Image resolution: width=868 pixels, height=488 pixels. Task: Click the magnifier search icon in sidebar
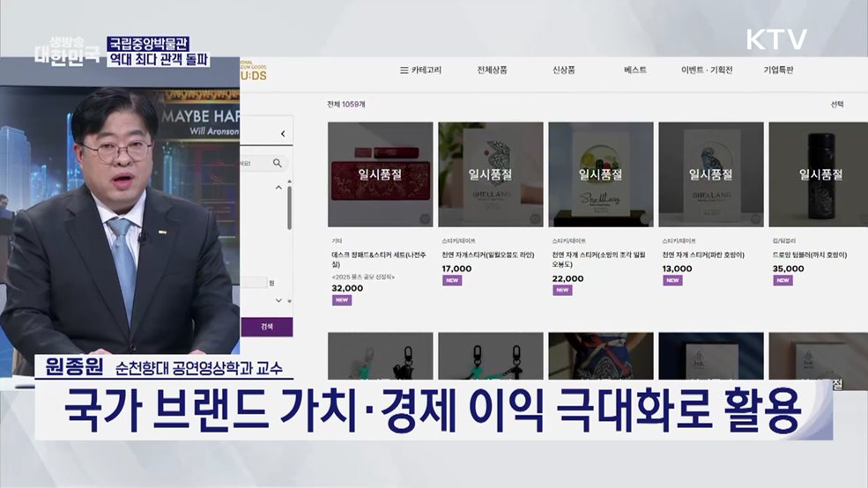278,163
